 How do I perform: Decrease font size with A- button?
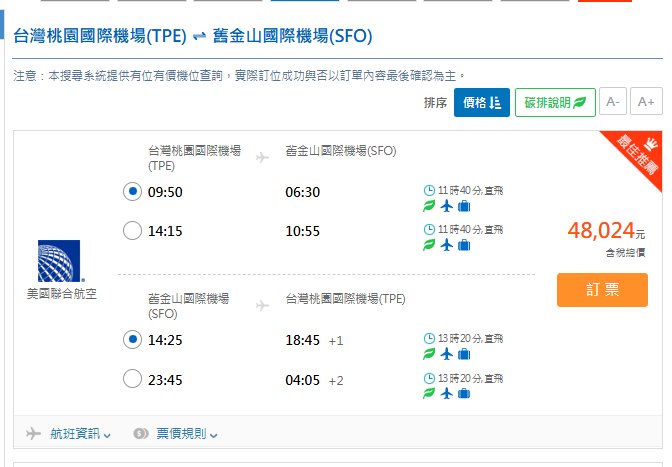[x=613, y=102]
